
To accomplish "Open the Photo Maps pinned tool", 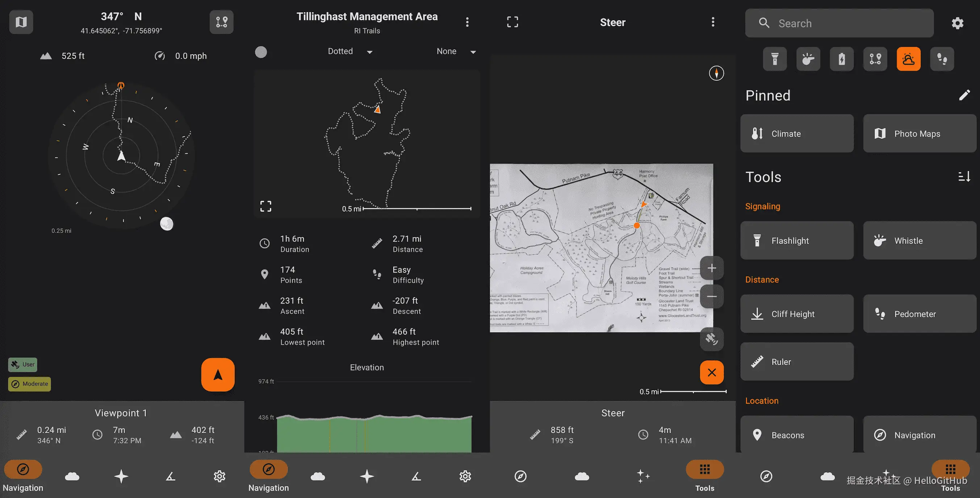I will pyautogui.click(x=919, y=134).
